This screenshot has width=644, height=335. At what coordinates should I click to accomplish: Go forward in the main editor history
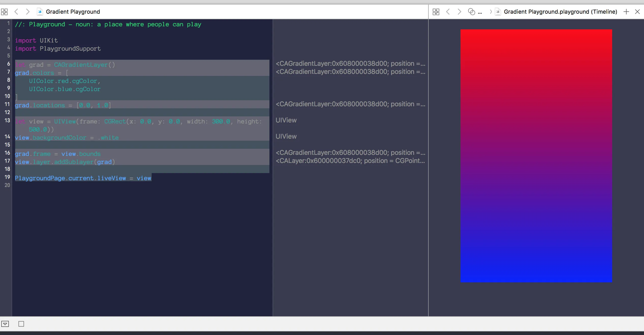[x=28, y=12]
